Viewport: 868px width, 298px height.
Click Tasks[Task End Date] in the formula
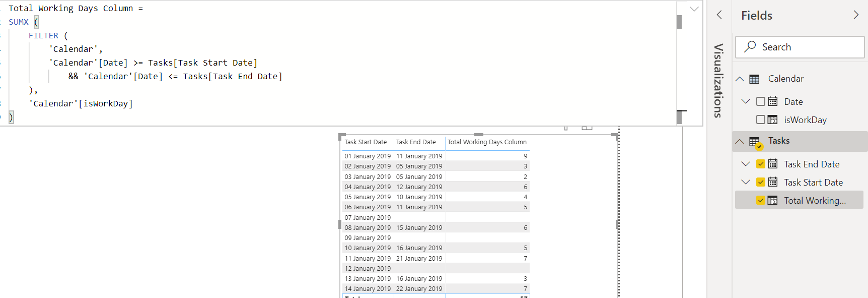pos(233,76)
